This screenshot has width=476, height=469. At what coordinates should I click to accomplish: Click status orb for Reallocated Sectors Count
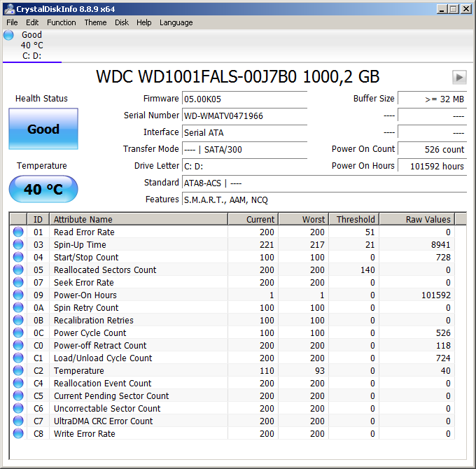pos(18,270)
